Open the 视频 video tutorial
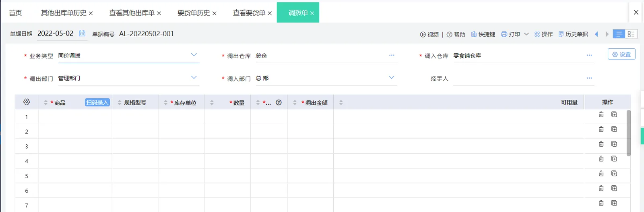The image size is (644, 212). pyautogui.click(x=429, y=35)
